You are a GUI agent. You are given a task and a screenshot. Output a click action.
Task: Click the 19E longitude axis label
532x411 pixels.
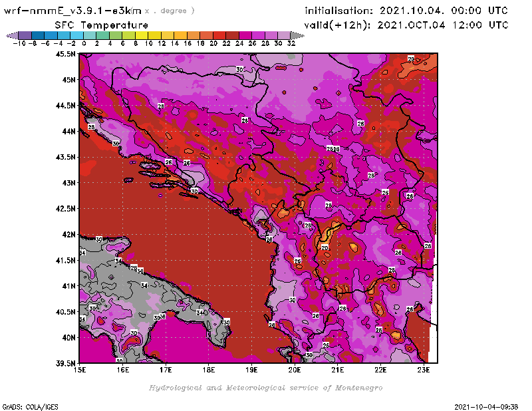(x=252, y=370)
